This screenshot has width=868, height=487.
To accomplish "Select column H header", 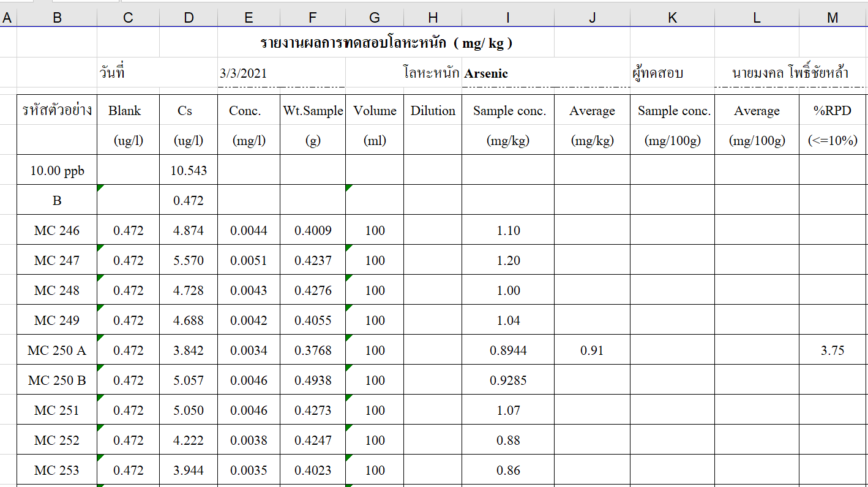I will 433,18.
